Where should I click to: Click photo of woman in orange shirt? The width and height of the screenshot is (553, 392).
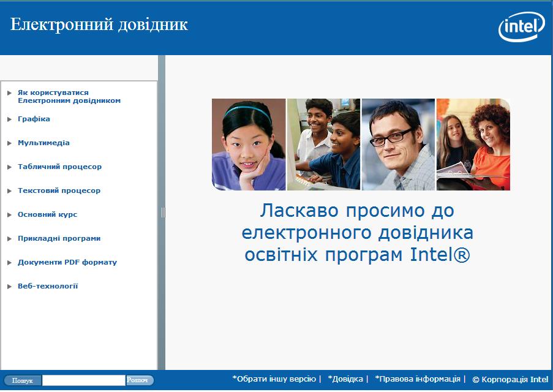(x=473, y=145)
